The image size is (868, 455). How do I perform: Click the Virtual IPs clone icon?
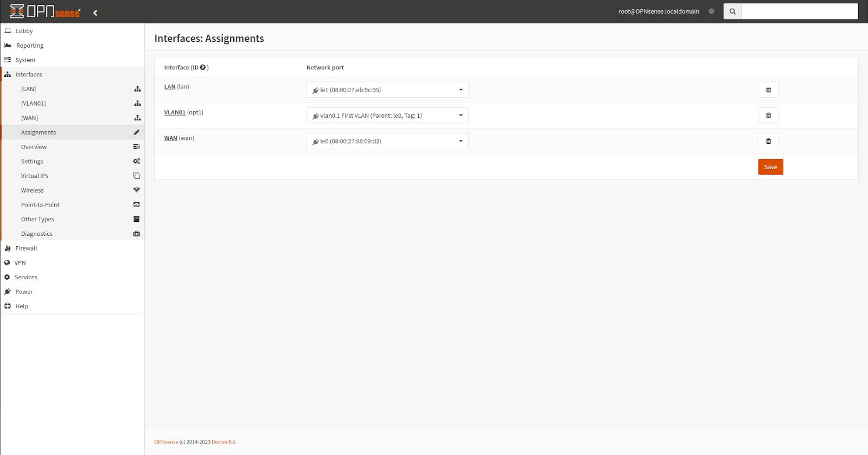137,176
